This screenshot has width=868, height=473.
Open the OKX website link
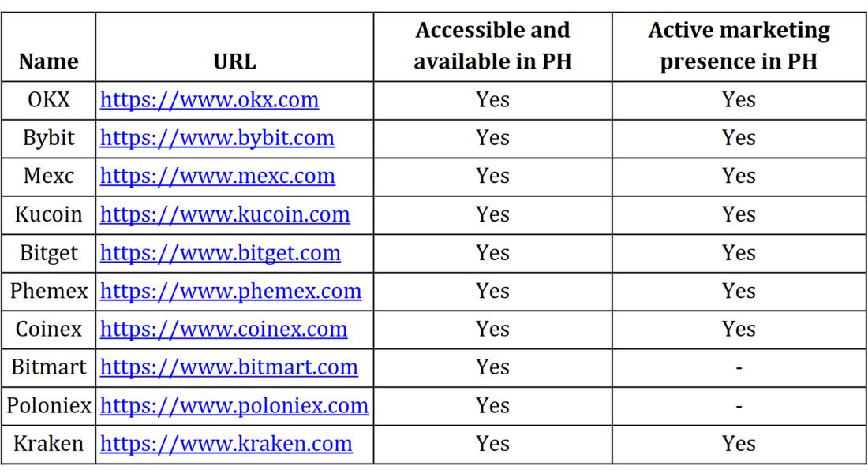pos(209,100)
